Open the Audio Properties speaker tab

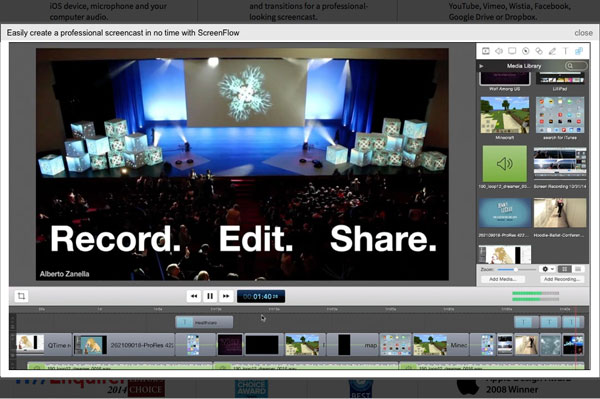point(499,51)
